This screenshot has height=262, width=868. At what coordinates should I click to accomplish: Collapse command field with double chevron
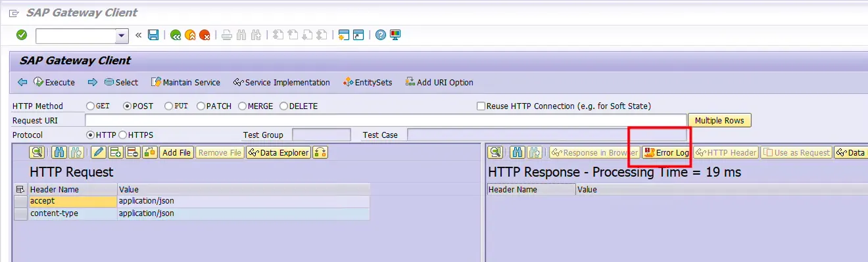(x=139, y=35)
